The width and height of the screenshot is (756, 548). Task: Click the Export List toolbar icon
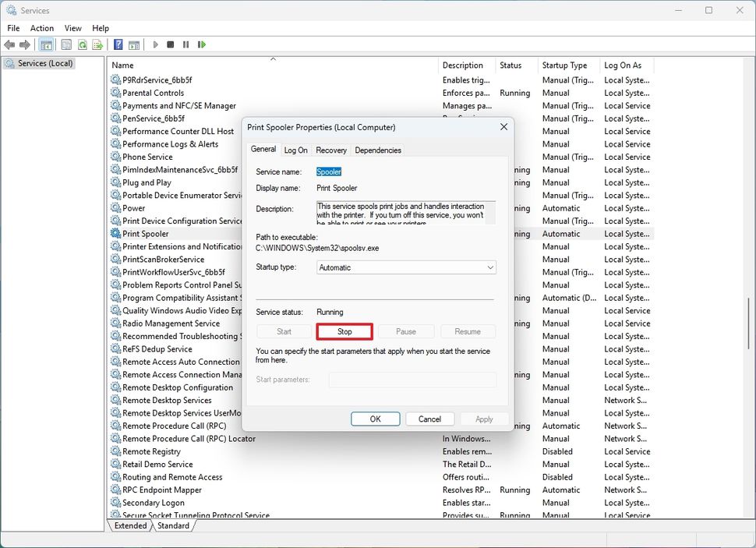[97, 44]
